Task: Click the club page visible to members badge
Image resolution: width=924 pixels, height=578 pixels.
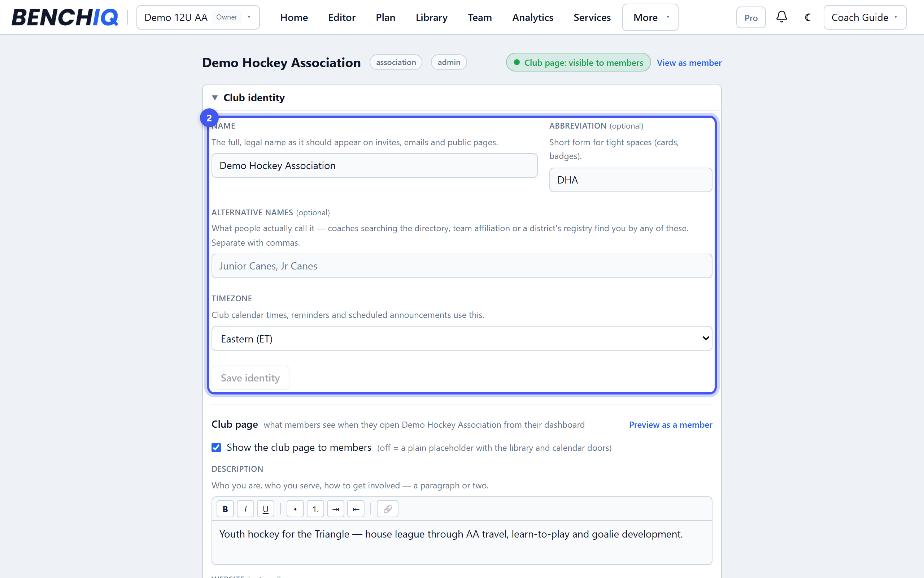Action: tap(578, 62)
